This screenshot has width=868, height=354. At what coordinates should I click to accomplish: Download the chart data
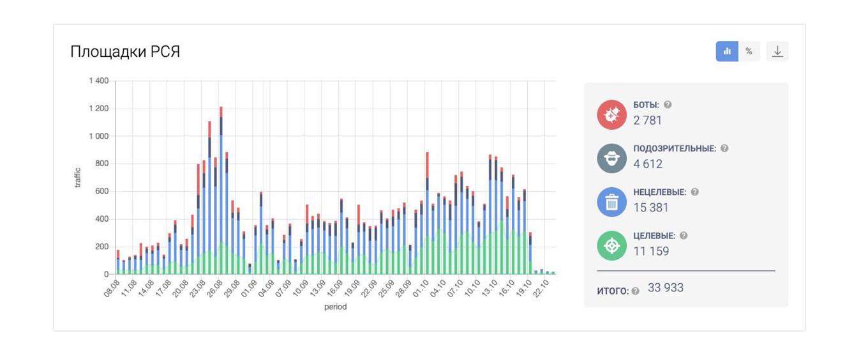point(777,52)
